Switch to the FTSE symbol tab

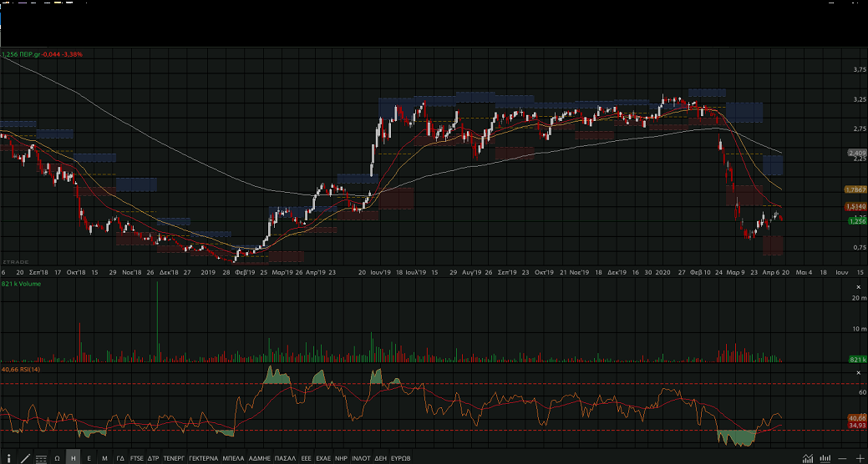tap(137, 458)
